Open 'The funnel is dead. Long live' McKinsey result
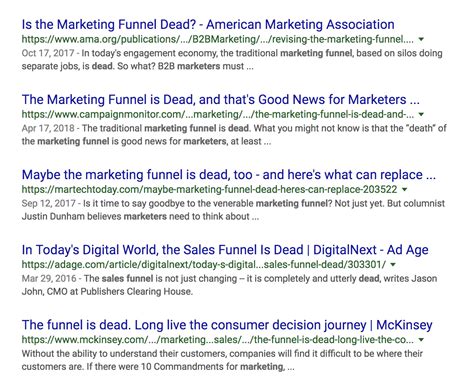The width and height of the screenshot is (474, 385). coord(227,325)
